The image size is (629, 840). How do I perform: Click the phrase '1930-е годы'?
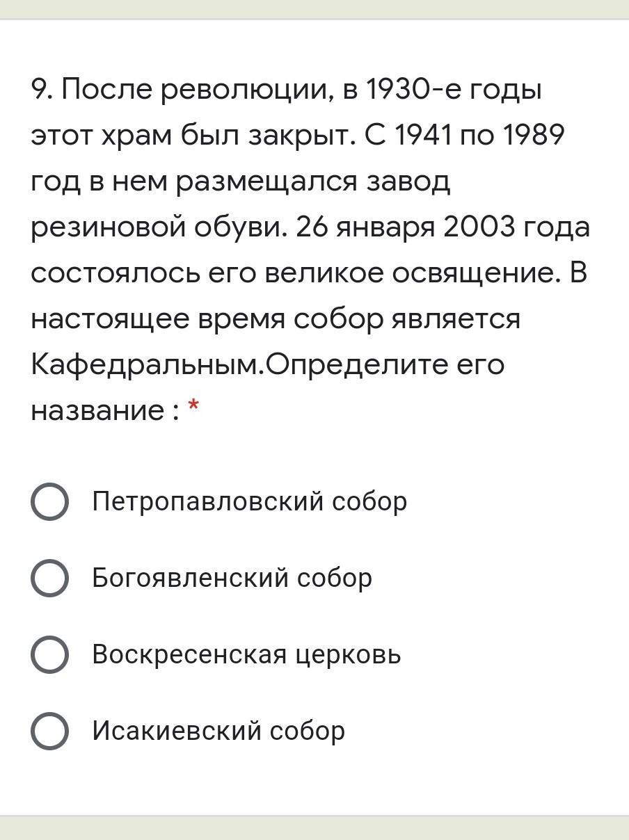[453, 89]
